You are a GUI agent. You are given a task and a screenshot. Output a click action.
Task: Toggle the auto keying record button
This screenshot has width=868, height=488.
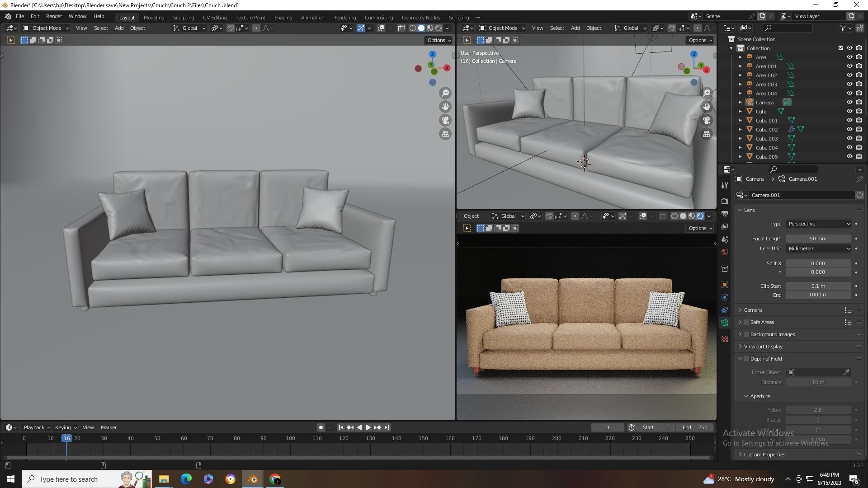[321, 427]
